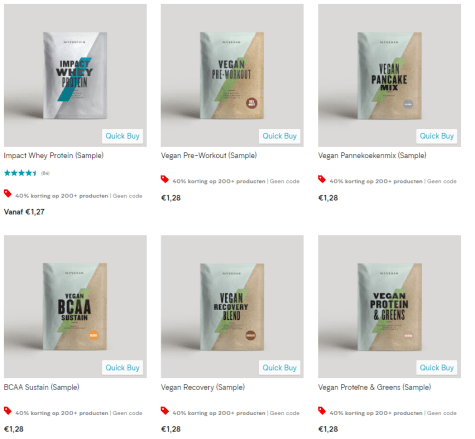
Task: Open the BCAA Sustain (Sample) title link
Action: [x=42, y=387]
